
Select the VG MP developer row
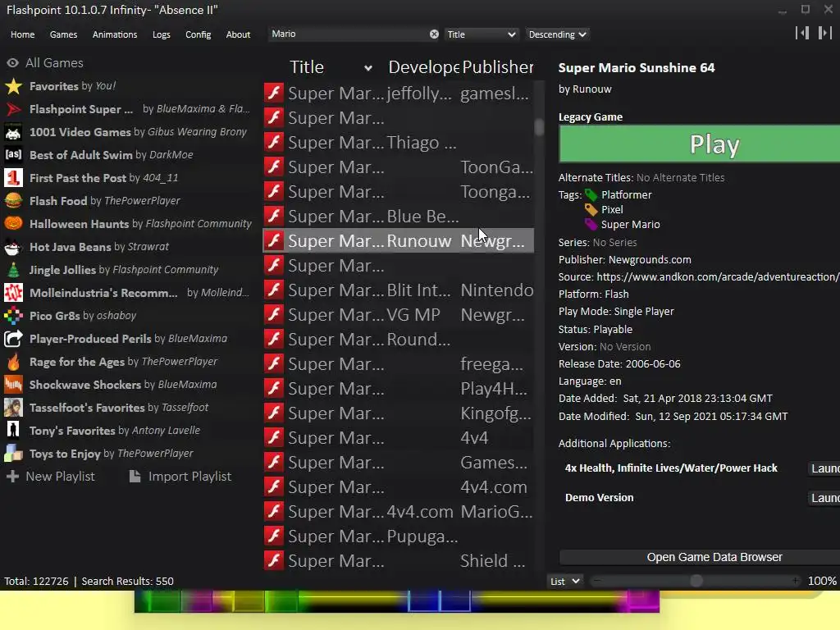[398, 314]
